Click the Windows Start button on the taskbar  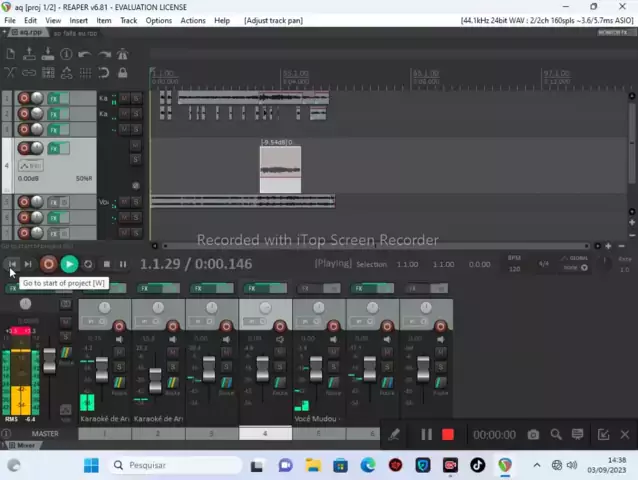(91, 465)
